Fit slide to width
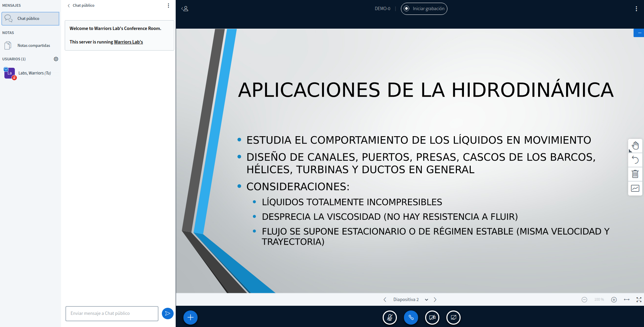The image size is (644, 327). 626,300
